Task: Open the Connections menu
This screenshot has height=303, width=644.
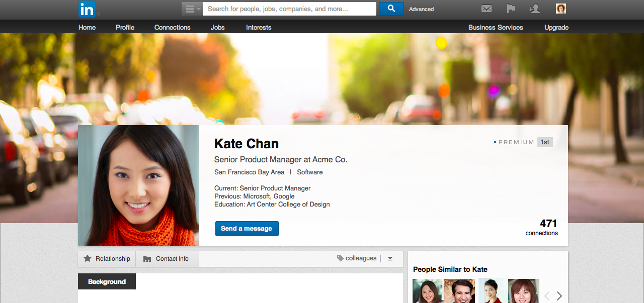Action: [173, 27]
